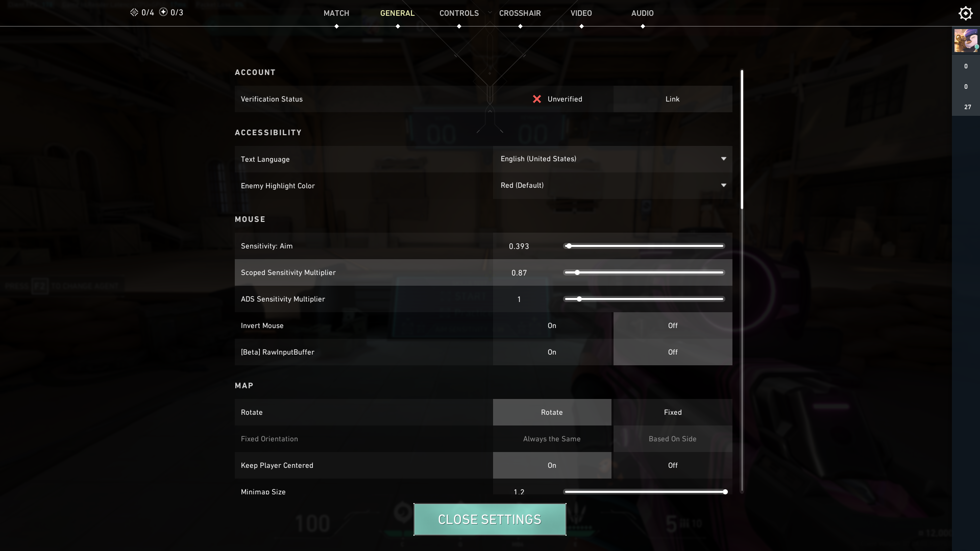This screenshot has height=551, width=980.
Task: Close settings with CLOSE SETTINGS button
Action: point(489,519)
